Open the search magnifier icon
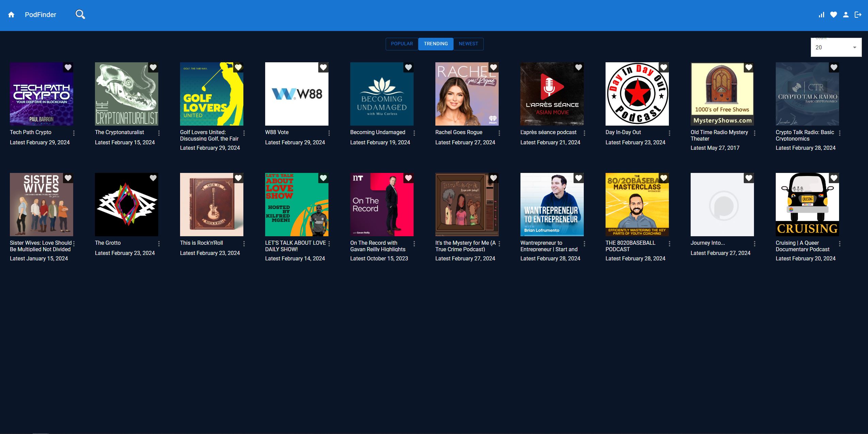Screen dimensions: 868x434 click(80, 14)
